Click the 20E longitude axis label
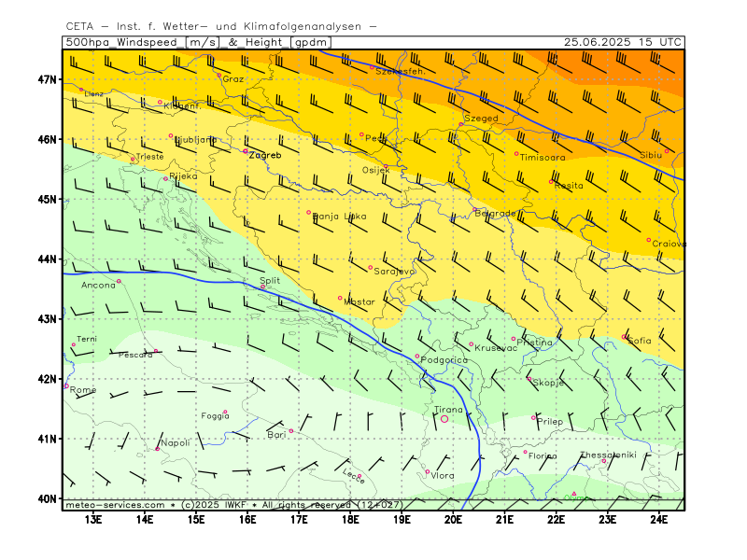Screen dimensions: 747x560 tap(453, 519)
